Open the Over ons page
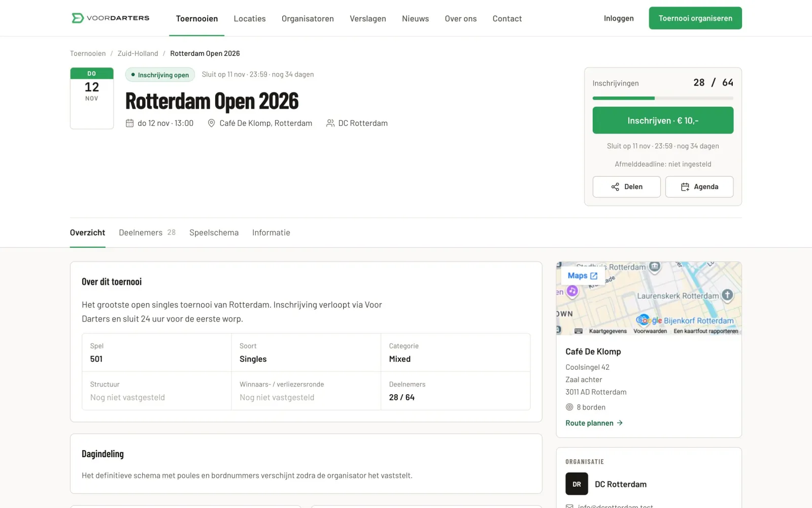The image size is (812, 508). click(x=461, y=19)
